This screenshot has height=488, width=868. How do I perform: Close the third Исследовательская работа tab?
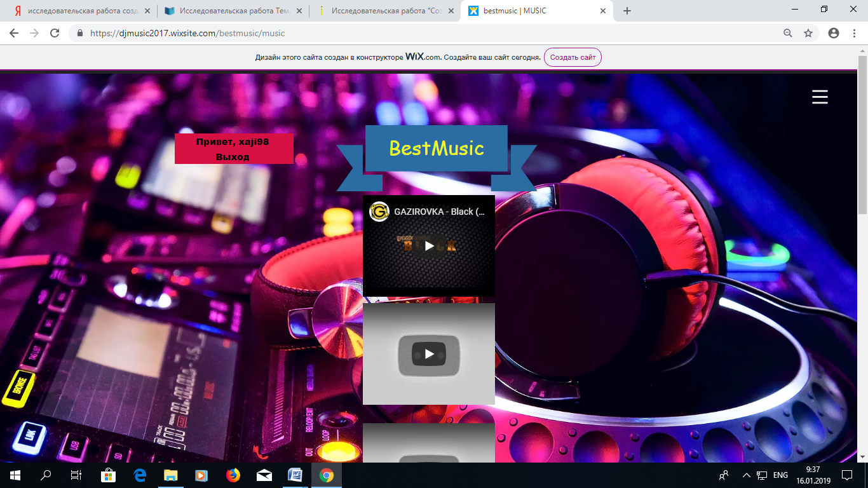pos(451,11)
